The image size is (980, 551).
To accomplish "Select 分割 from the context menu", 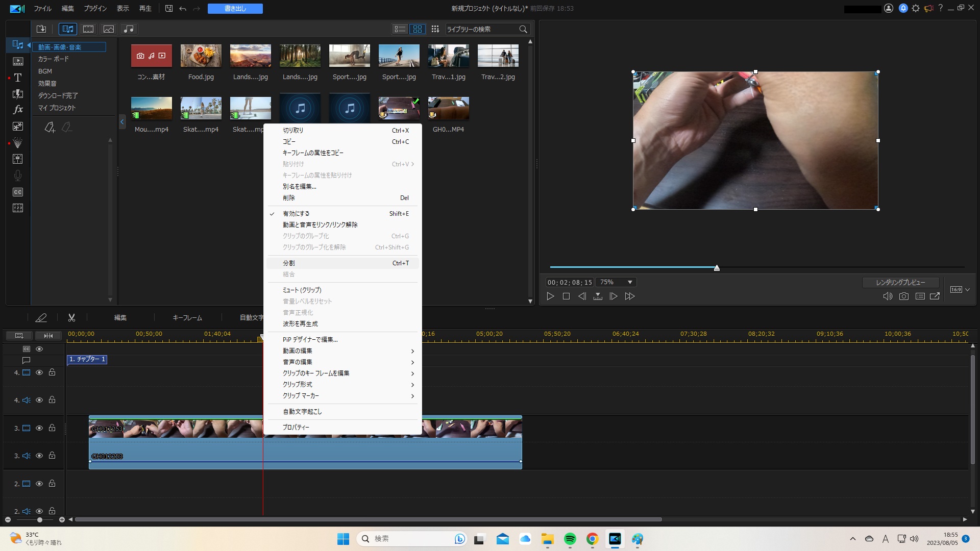I will [x=288, y=263].
